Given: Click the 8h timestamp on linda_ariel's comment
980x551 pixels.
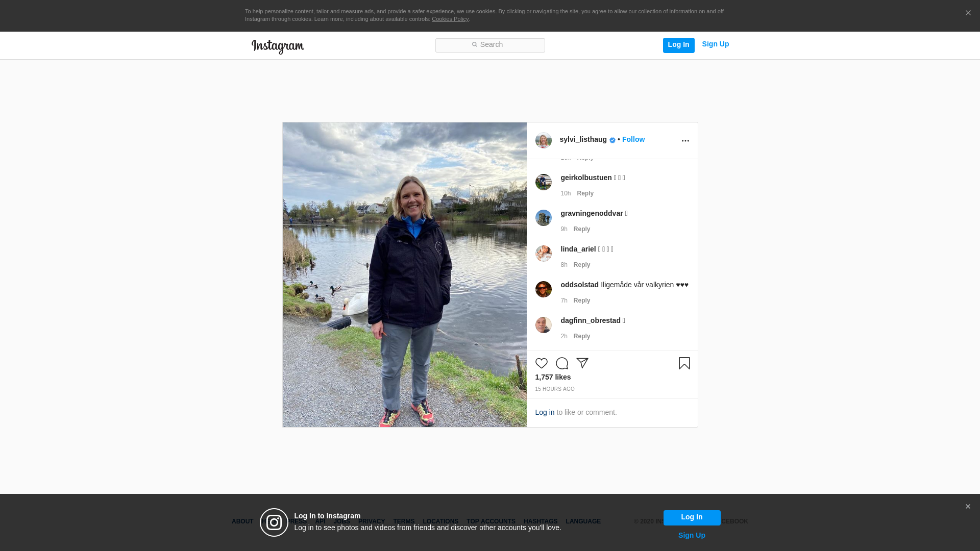Looking at the screenshot, I should pyautogui.click(x=564, y=265).
